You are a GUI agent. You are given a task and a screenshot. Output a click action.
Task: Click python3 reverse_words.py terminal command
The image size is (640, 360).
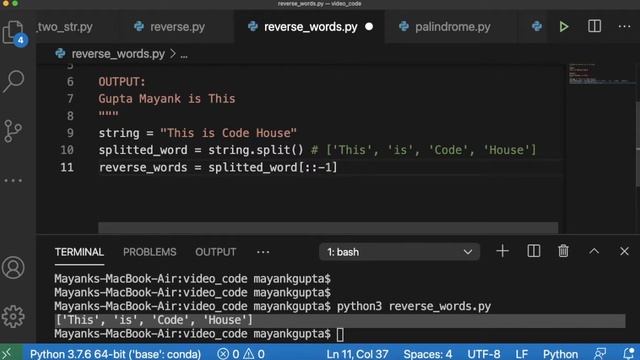coord(414,306)
